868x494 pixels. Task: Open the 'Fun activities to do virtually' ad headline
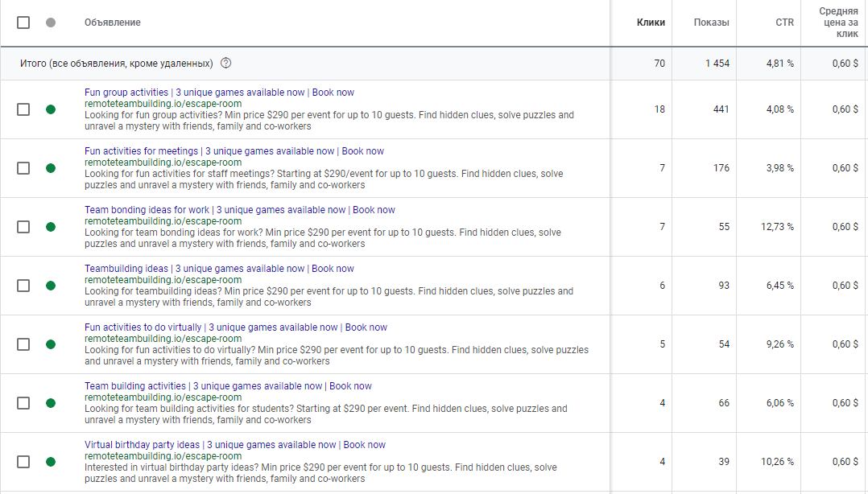coord(236,327)
